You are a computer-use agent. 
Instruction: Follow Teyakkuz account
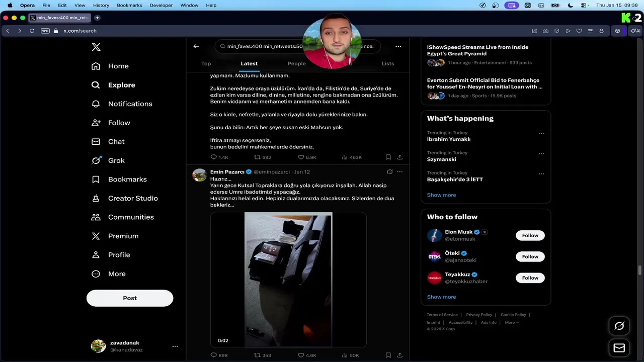pyautogui.click(x=530, y=278)
